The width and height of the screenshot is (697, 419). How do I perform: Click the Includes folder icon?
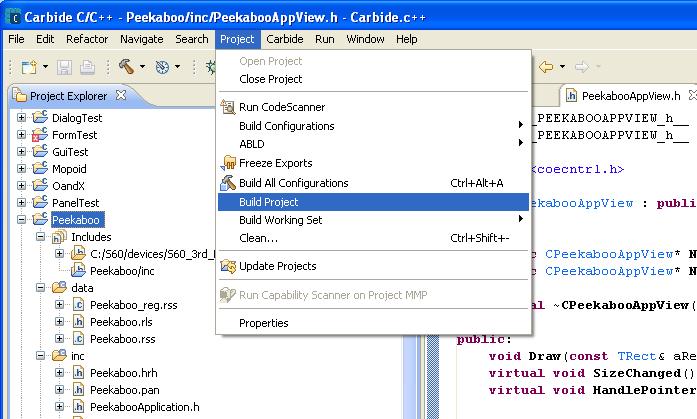click(x=59, y=237)
